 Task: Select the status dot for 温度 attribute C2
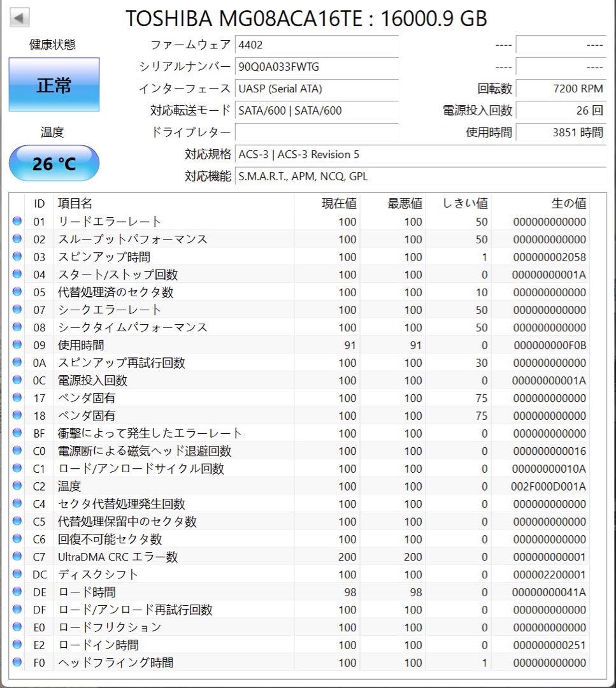pos(18,486)
